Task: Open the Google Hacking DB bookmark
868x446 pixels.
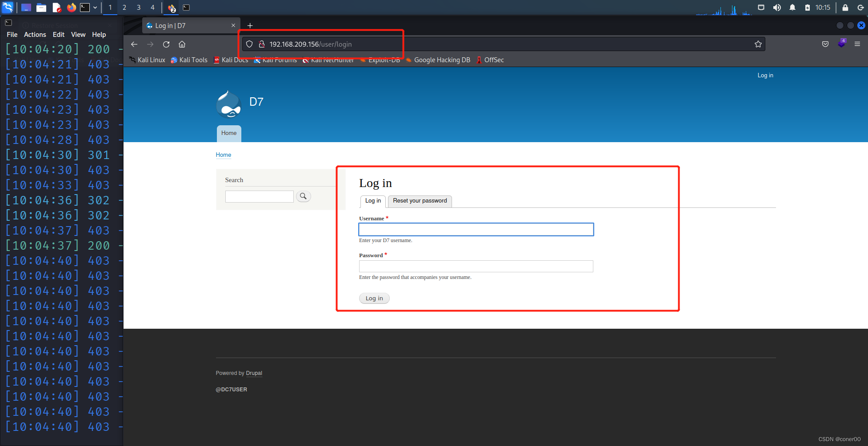Action: (x=438, y=60)
